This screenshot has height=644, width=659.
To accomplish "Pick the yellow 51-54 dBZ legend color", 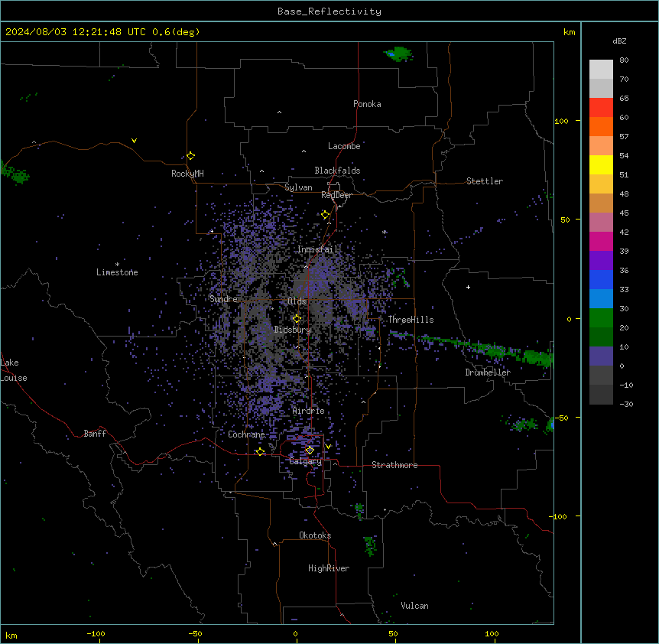I will pyautogui.click(x=601, y=164).
